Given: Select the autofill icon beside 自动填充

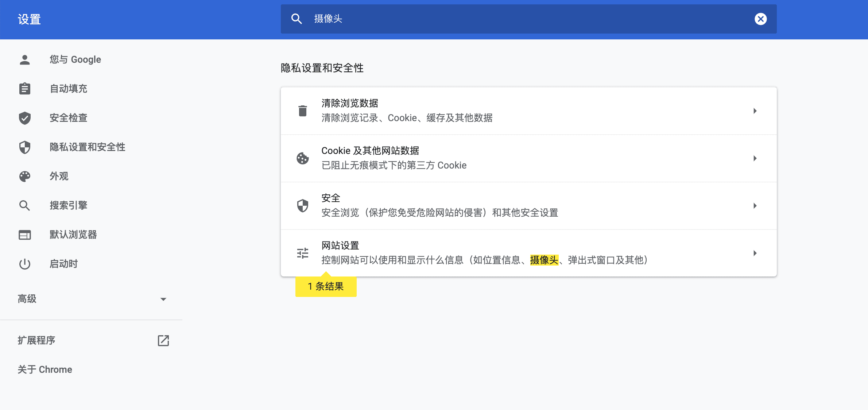Looking at the screenshot, I should point(24,88).
